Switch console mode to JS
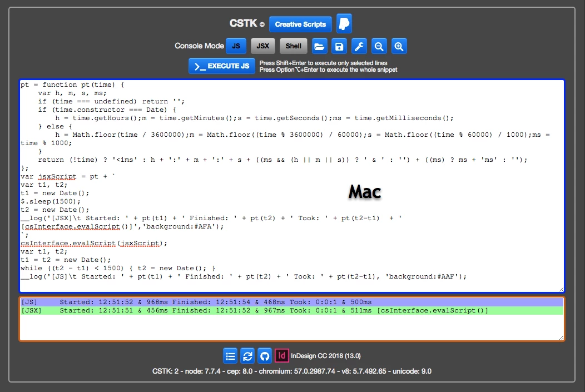 [x=236, y=46]
